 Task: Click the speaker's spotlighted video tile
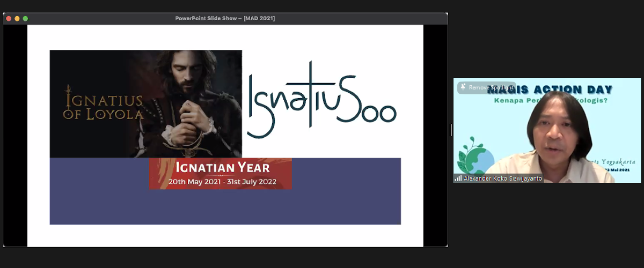point(547,130)
